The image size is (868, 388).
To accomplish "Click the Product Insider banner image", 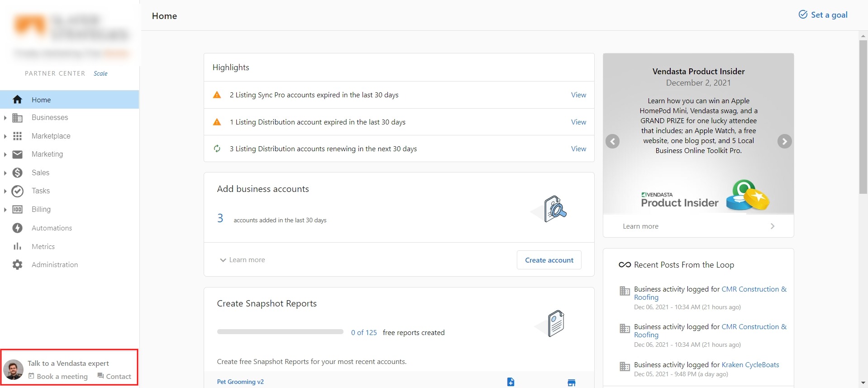I will click(698, 134).
